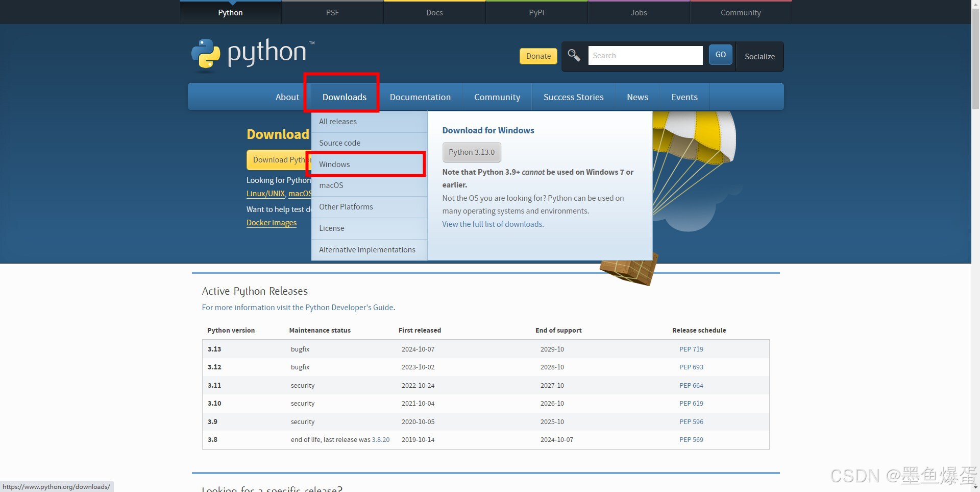Open View the full list of downloads link
The image size is (980, 492).
(493, 224)
